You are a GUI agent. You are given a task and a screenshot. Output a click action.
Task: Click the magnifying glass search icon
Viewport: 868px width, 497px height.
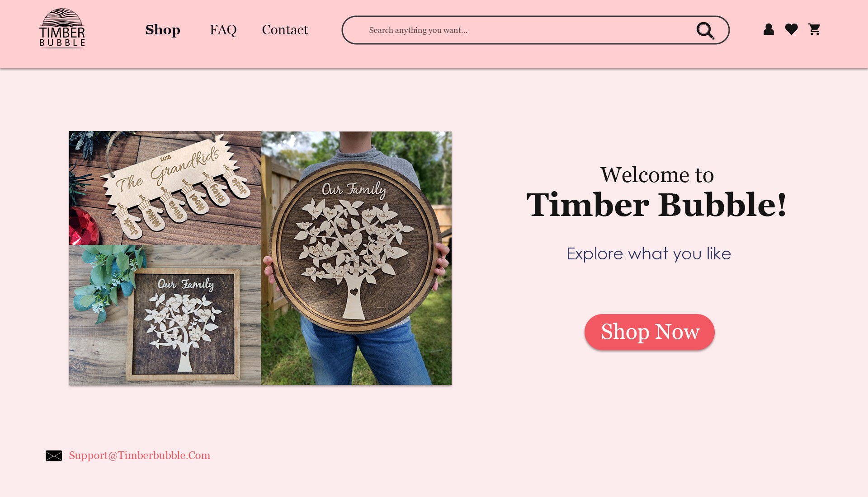(x=705, y=30)
